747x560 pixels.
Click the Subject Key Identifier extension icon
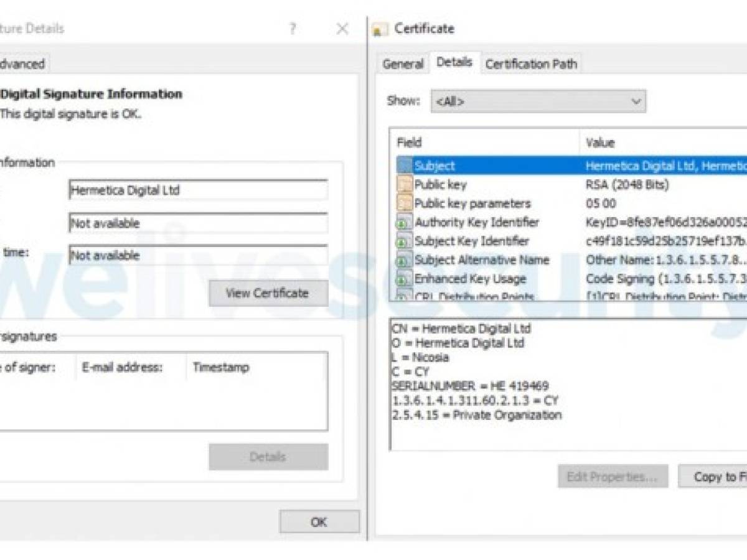(405, 241)
